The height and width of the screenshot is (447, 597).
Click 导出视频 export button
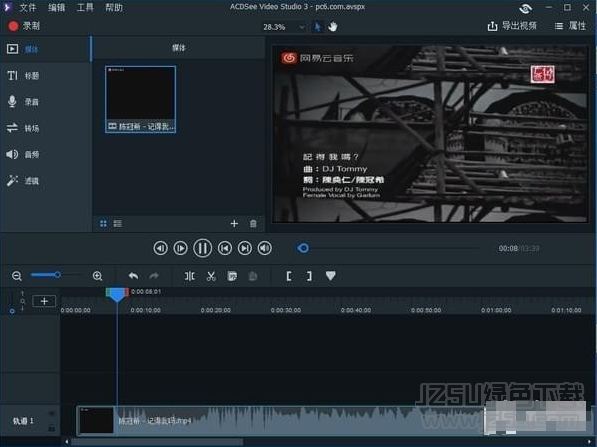[x=512, y=26]
